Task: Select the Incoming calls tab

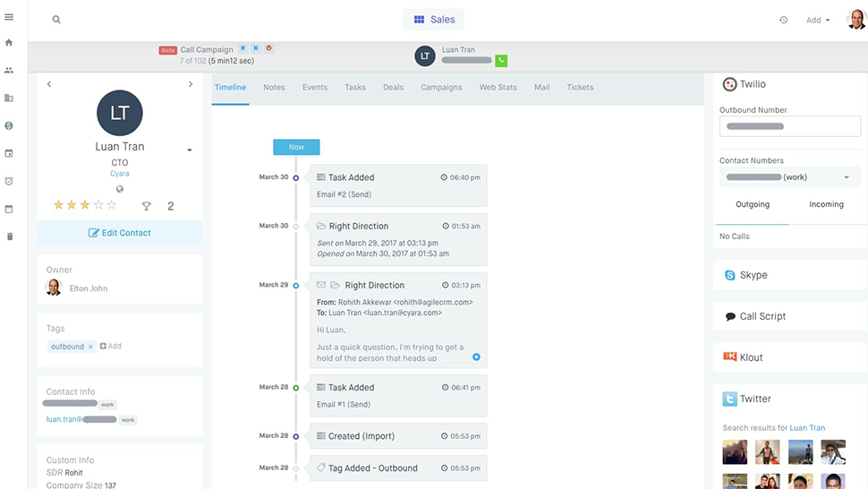Action: coord(826,204)
